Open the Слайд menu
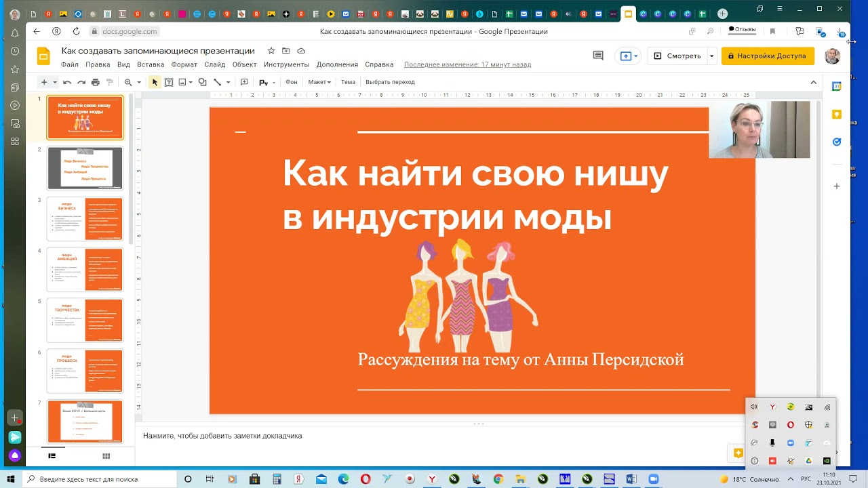Image resolution: width=868 pixels, height=488 pixels. coord(215,64)
